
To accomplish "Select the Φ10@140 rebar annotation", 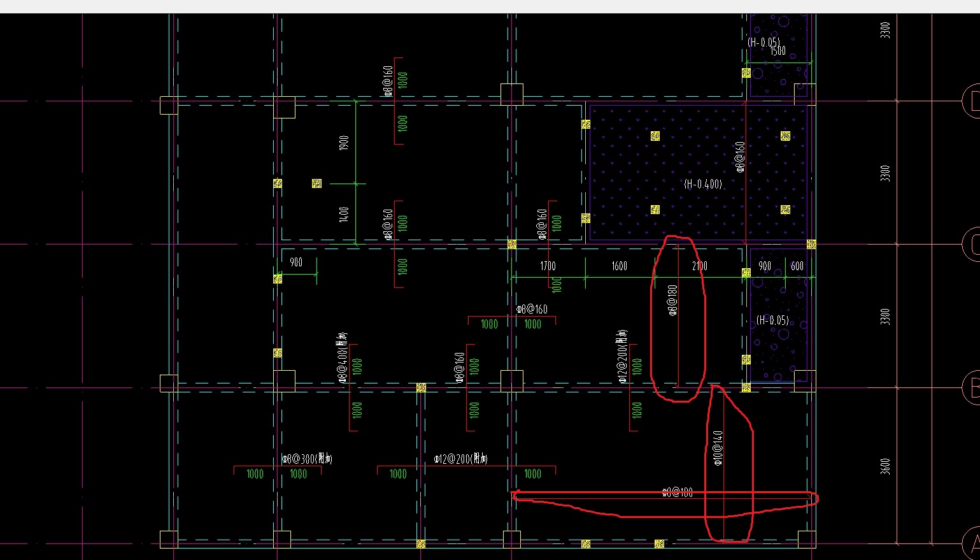I will (x=718, y=448).
